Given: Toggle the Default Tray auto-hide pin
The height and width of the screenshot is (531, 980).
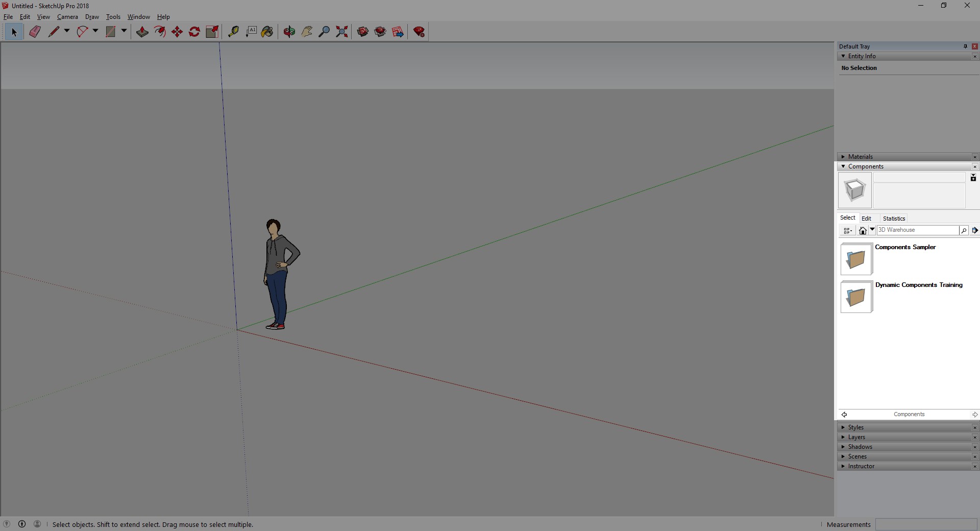Looking at the screenshot, I should (x=965, y=46).
